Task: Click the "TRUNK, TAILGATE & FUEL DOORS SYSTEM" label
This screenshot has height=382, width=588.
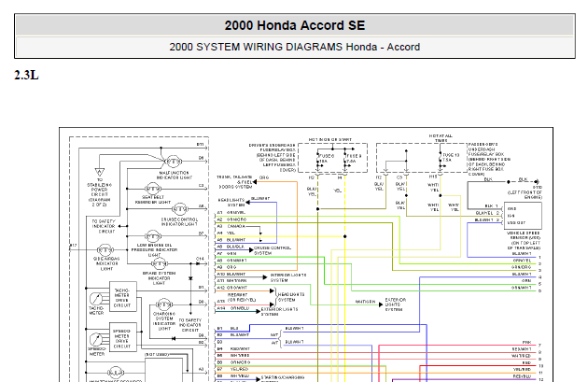Action: pos(234,182)
